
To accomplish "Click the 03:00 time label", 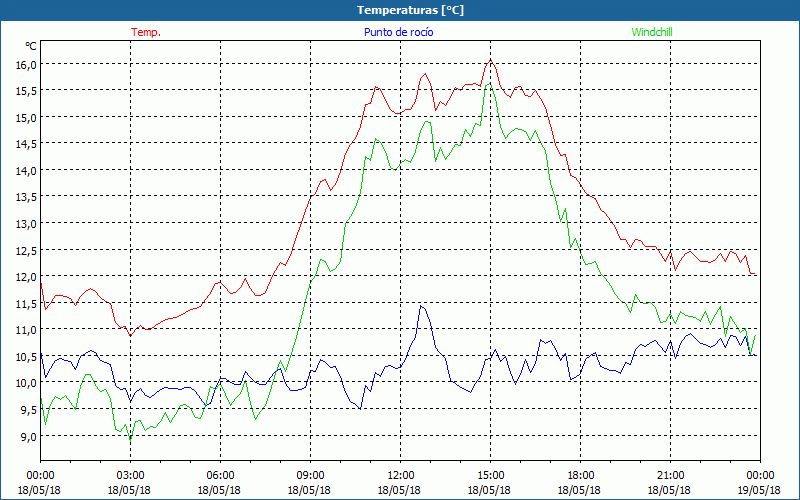I will [x=130, y=475].
